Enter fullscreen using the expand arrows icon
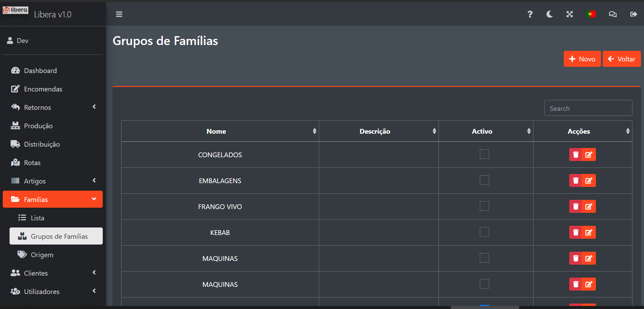The height and width of the screenshot is (309, 644). (570, 14)
